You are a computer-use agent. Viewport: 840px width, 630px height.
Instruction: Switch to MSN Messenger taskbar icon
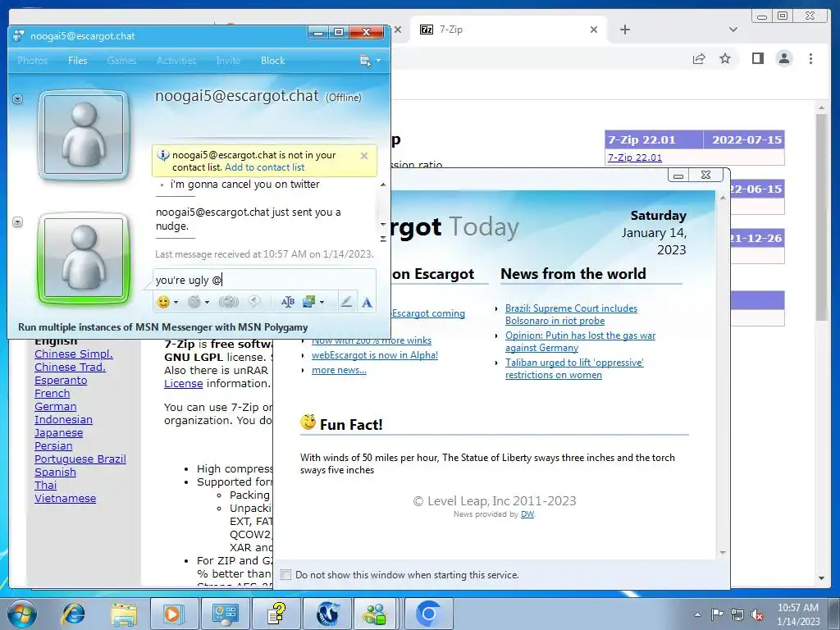click(375, 614)
